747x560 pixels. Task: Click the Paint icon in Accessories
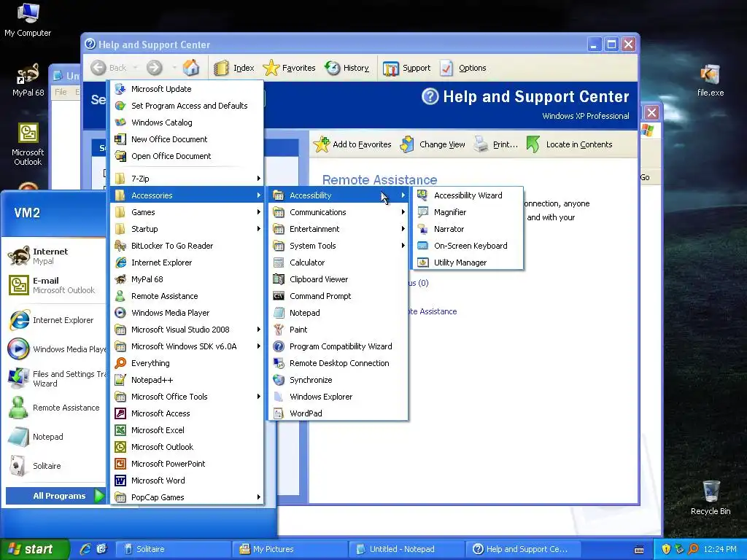tap(279, 330)
